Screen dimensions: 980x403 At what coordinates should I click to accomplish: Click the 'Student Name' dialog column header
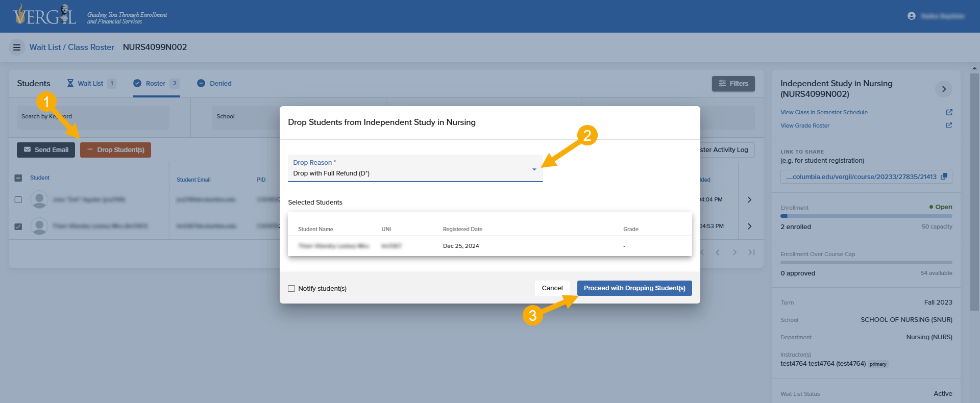315,229
